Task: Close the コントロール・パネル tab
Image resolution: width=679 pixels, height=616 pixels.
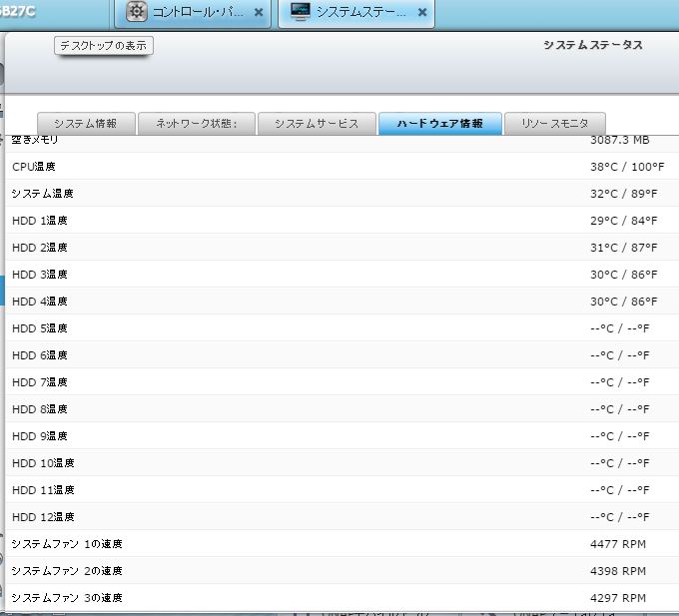Action: coord(259,13)
